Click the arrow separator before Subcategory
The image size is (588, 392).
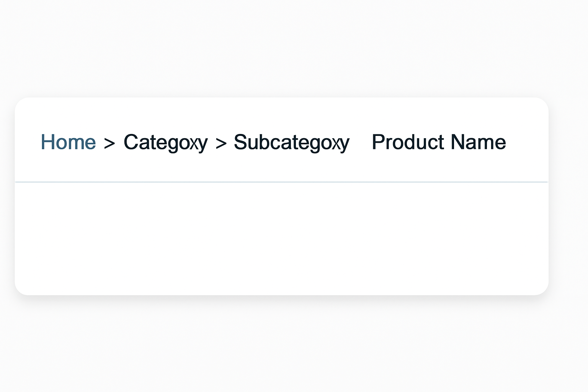221,144
